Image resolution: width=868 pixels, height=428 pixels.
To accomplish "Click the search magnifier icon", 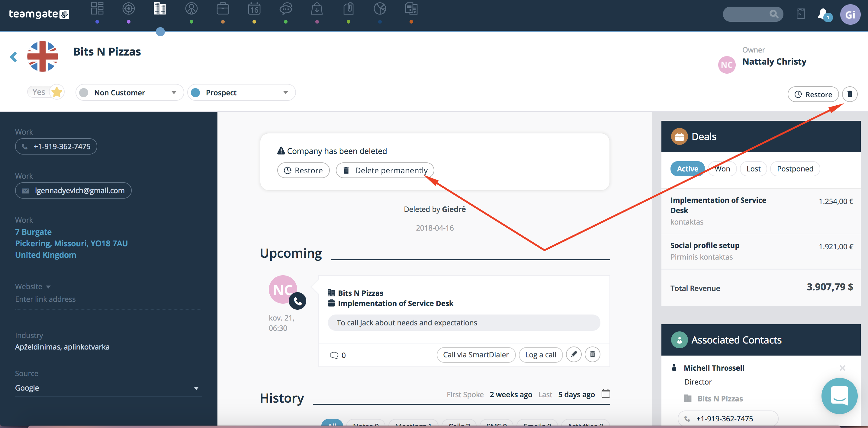I will coord(774,14).
